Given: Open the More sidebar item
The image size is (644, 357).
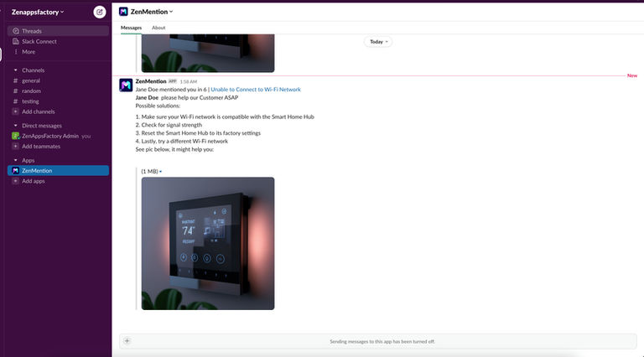Looking at the screenshot, I should pyautogui.click(x=58, y=52).
